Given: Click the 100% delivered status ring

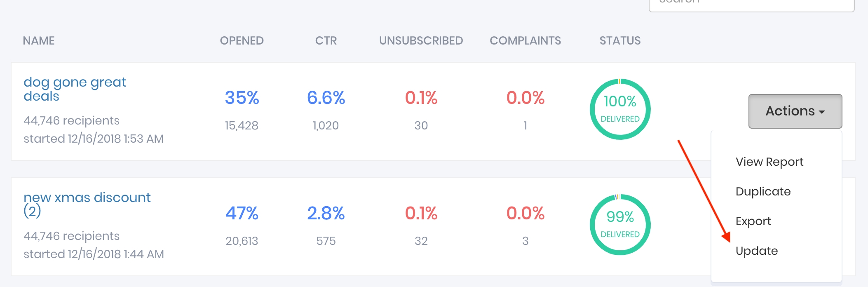Looking at the screenshot, I should tap(620, 109).
